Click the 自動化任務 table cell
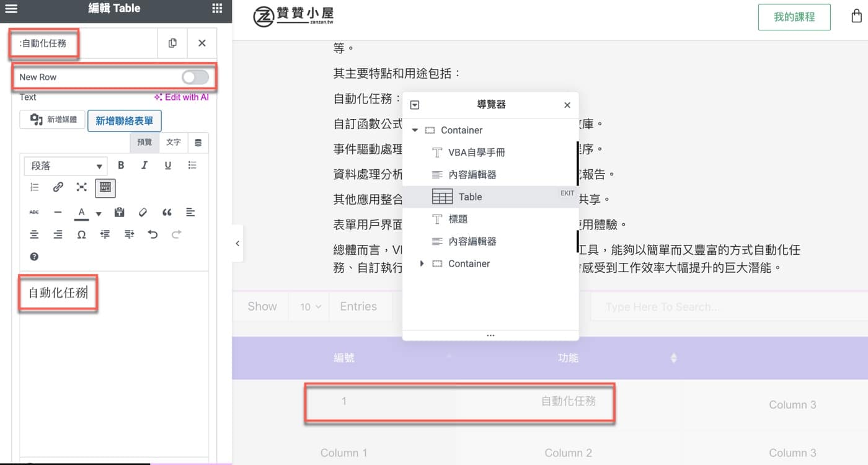The height and width of the screenshot is (465, 868). [569, 401]
